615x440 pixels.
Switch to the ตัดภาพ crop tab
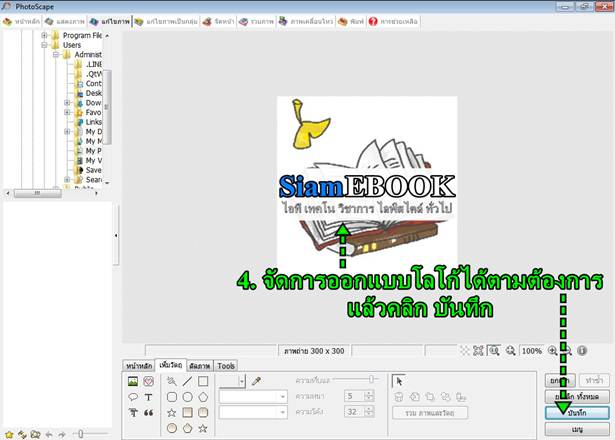click(200, 366)
